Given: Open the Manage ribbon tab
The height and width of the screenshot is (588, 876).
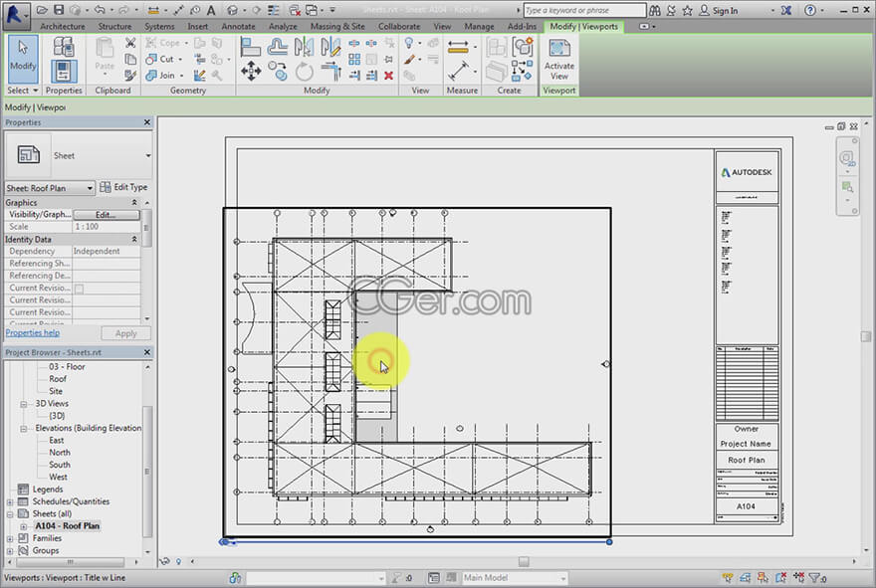Looking at the screenshot, I should (479, 26).
